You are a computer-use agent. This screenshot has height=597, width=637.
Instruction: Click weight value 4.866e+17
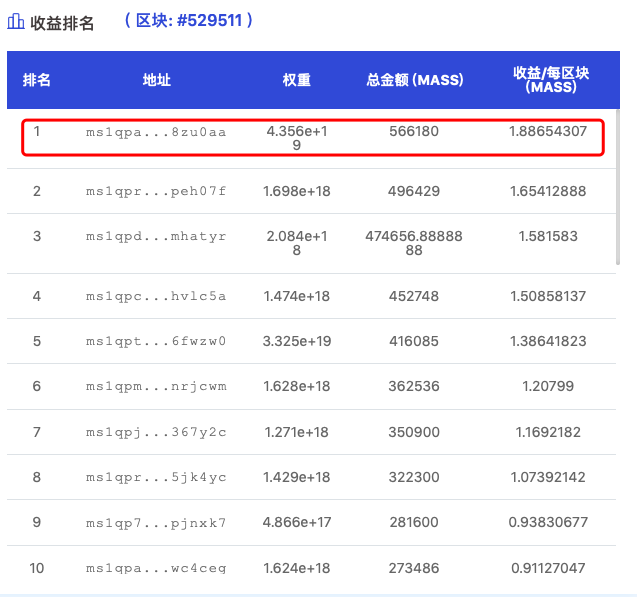297,522
